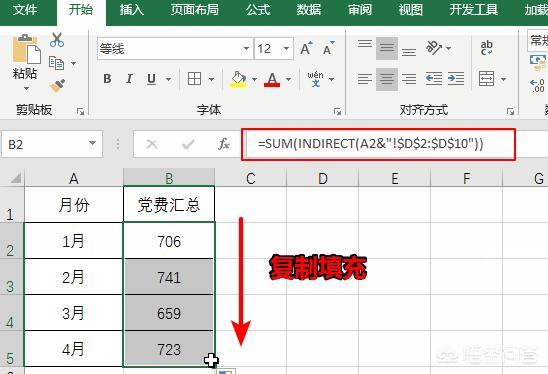Open Alignment settings dialog launcher
The image size is (548, 374).
coord(511,111)
